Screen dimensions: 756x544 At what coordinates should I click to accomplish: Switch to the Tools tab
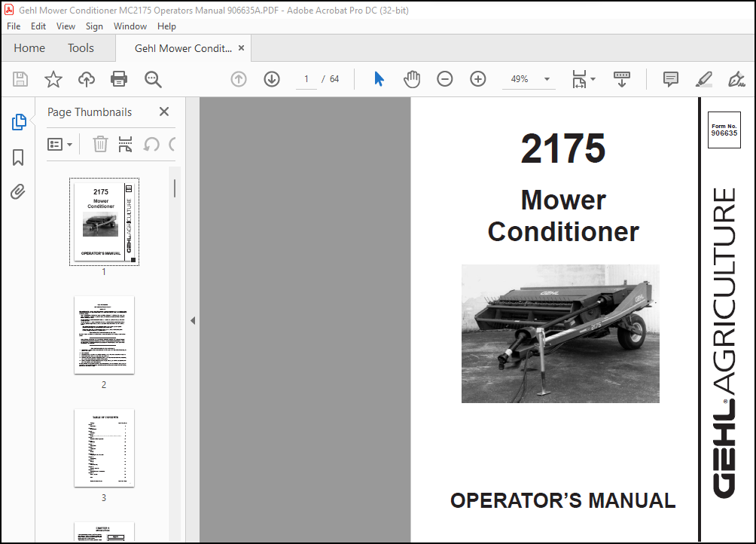click(81, 48)
